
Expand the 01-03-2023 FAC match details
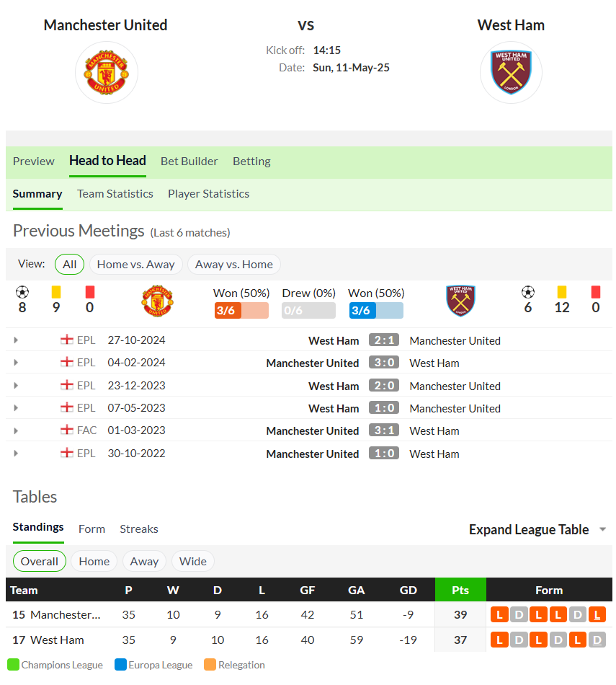pyautogui.click(x=16, y=430)
